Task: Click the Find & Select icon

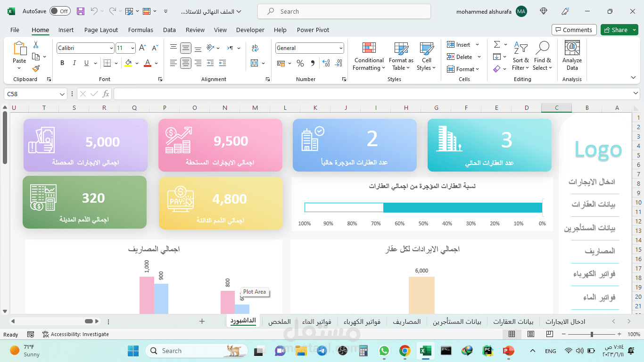Action: [542, 57]
